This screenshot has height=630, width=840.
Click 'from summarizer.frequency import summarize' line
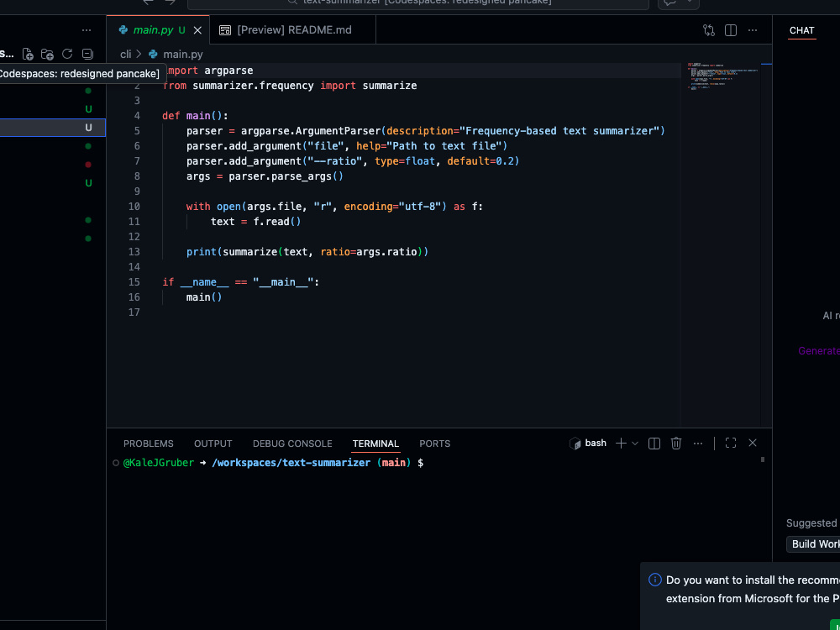289,86
